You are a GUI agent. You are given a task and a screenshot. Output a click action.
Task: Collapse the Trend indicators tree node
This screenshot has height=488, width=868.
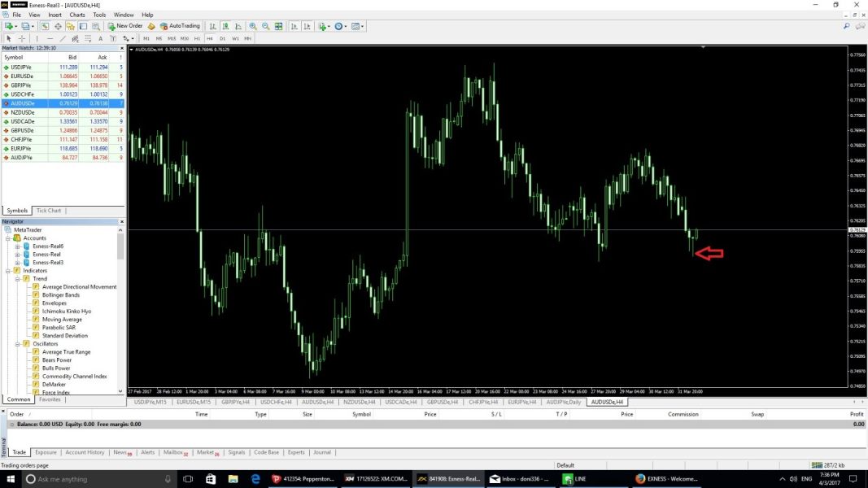point(17,279)
